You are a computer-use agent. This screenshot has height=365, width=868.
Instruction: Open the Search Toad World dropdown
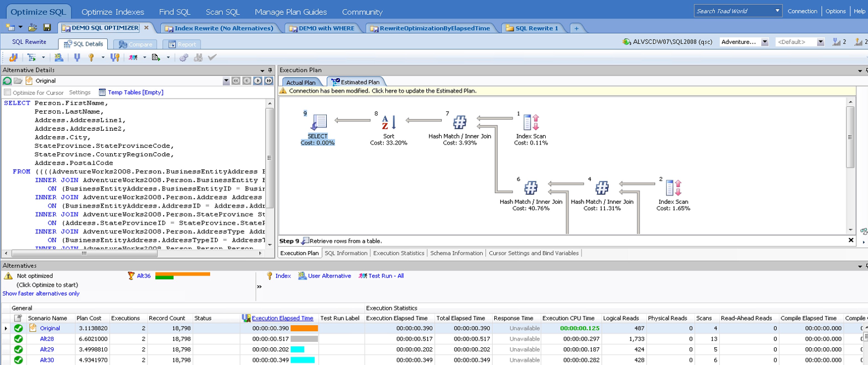click(x=777, y=11)
